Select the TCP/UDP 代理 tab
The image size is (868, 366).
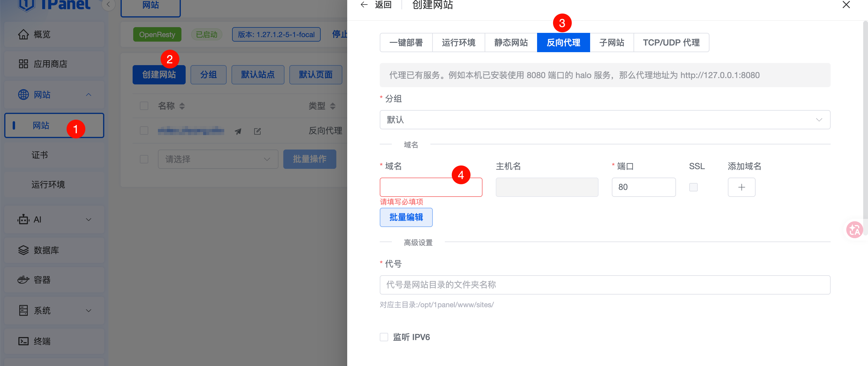coord(671,43)
